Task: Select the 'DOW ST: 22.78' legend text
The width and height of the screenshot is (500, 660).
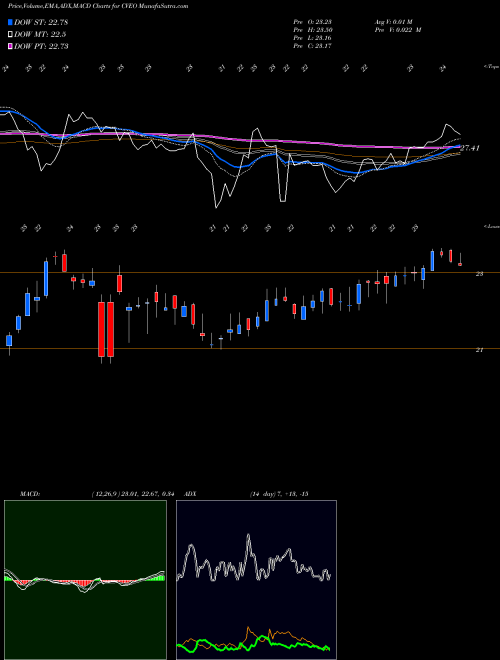Action: [41, 22]
